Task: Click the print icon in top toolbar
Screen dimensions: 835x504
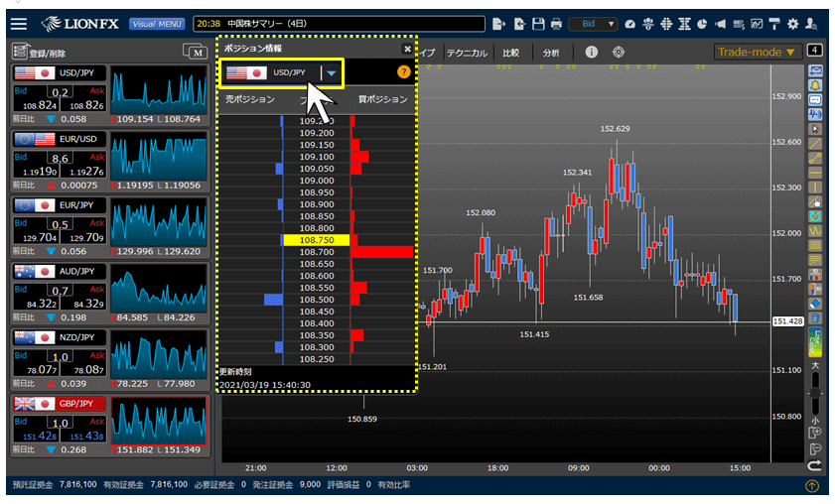Action: [556, 23]
